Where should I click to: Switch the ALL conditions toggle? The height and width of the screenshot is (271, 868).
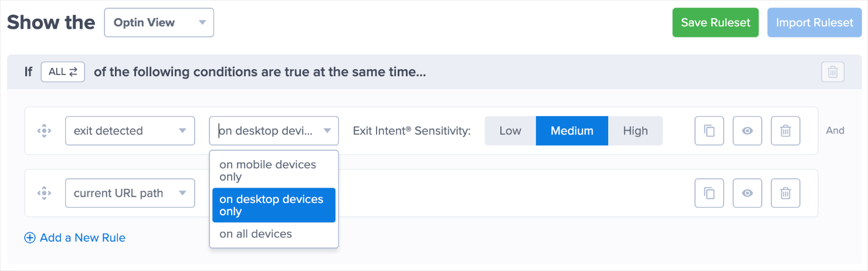click(63, 72)
